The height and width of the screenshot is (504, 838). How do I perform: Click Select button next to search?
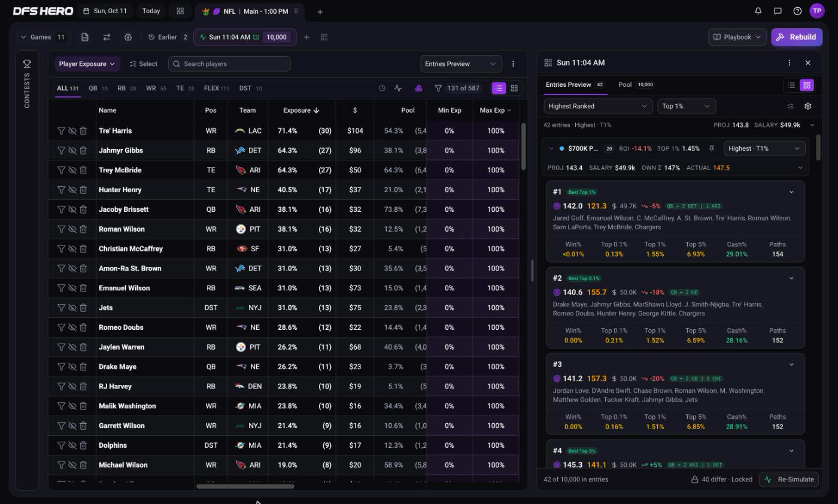point(143,63)
